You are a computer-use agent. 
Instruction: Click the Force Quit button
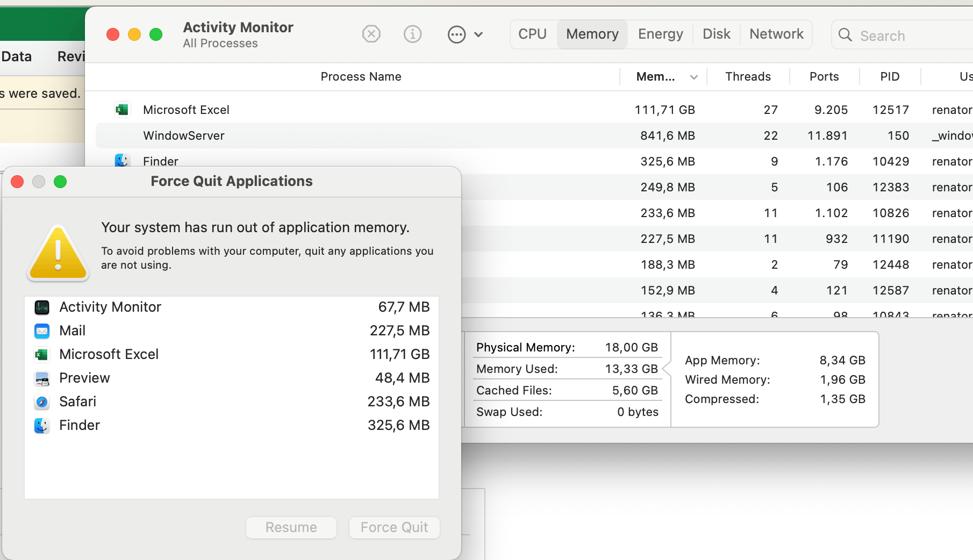coord(395,527)
